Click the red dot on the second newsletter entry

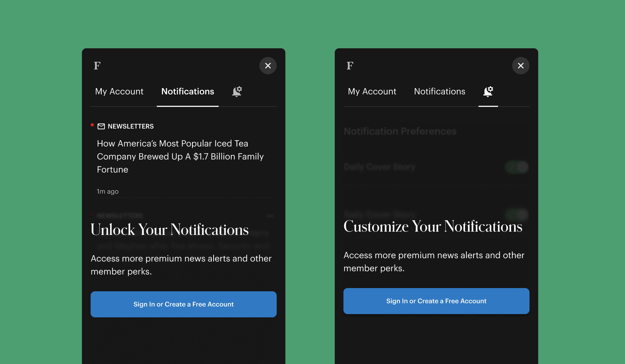point(92,214)
